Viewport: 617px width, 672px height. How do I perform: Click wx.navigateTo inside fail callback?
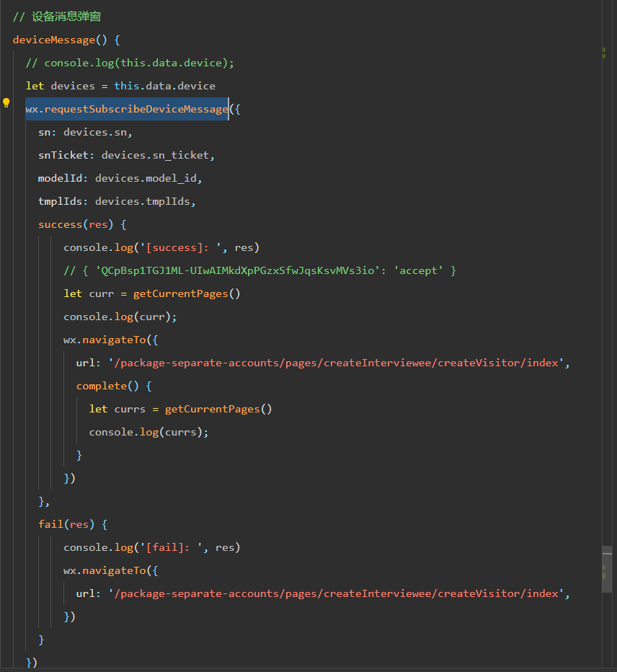pyautogui.click(x=105, y=571)
